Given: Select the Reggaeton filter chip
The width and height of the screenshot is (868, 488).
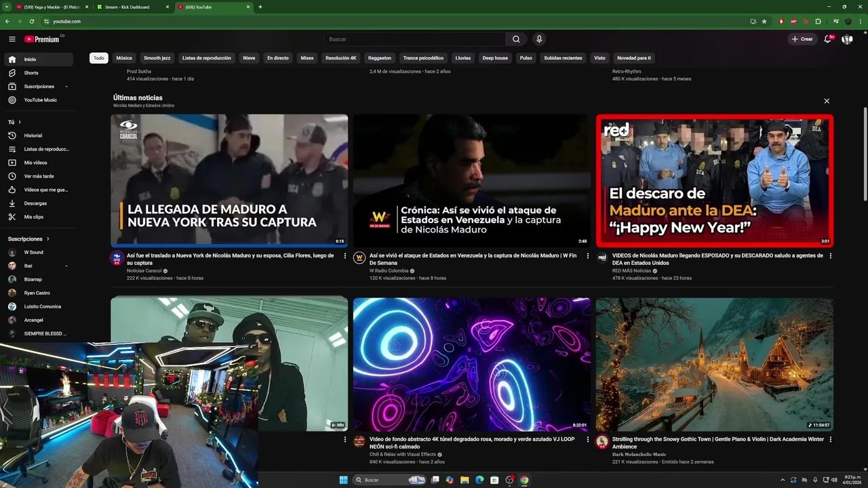Looking at the screenshot, I should 380,58.
